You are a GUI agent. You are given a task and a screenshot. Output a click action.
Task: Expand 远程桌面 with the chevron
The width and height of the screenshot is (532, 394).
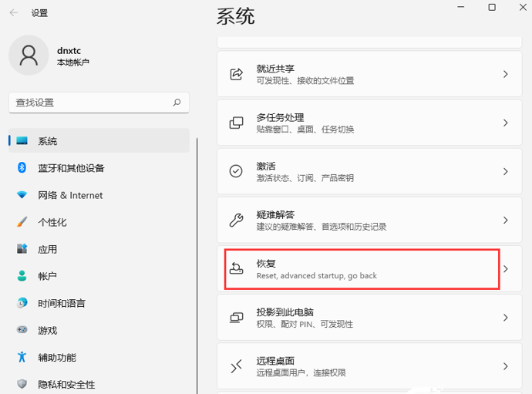[x=506, y=366]
